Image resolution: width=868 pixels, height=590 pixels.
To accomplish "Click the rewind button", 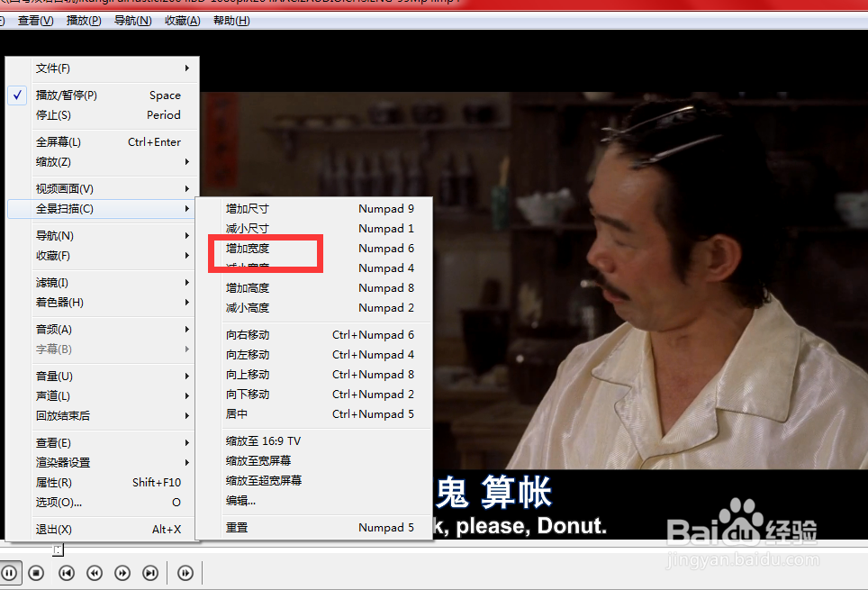I will tap(95, 573).
